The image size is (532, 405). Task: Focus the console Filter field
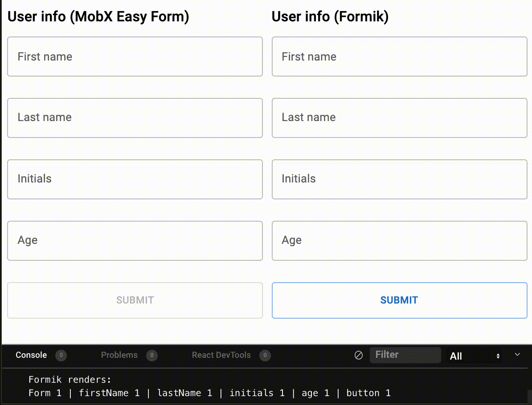[x=405, y=355]
